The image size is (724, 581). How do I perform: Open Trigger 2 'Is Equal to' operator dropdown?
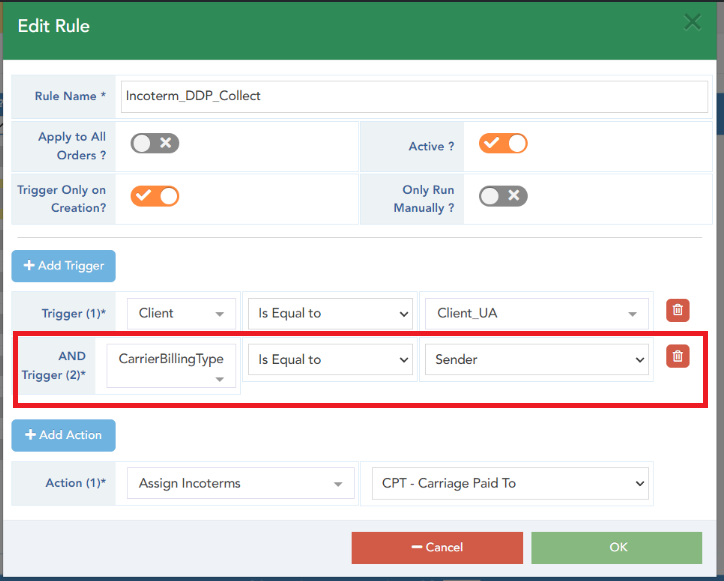[329, 359]
